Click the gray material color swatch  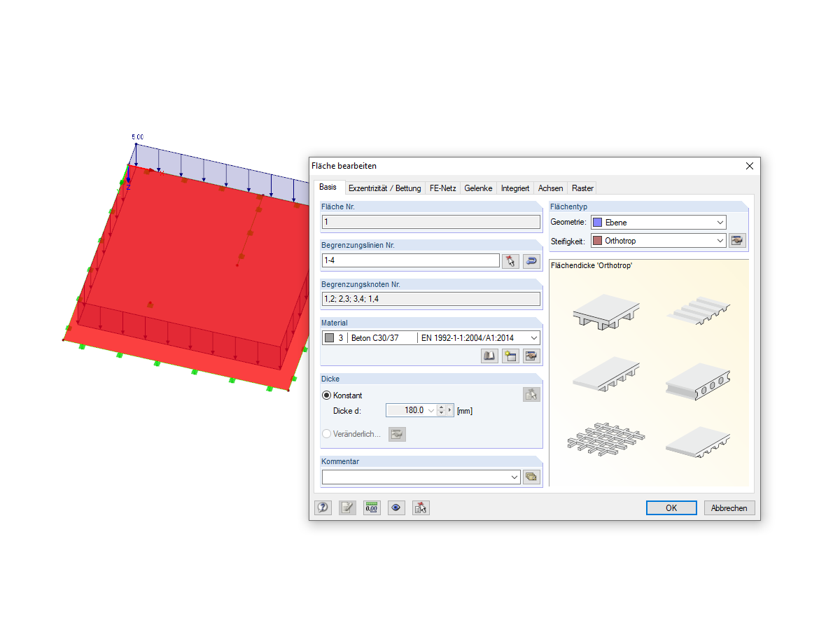click(329, 338)
